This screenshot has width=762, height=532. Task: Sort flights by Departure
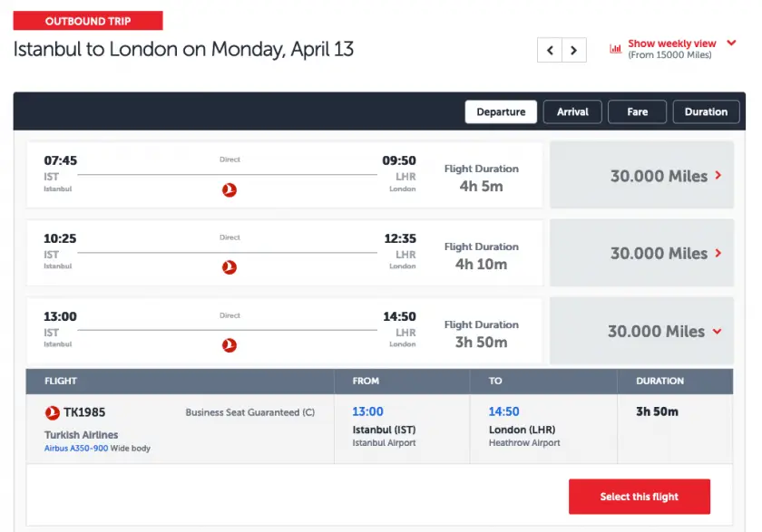[501, 111]
